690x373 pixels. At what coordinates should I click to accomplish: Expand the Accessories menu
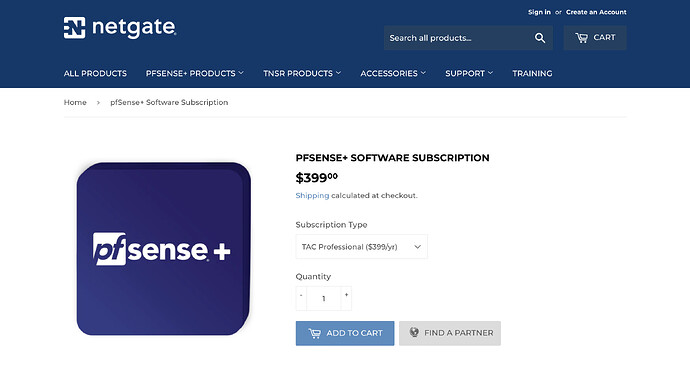393,73
